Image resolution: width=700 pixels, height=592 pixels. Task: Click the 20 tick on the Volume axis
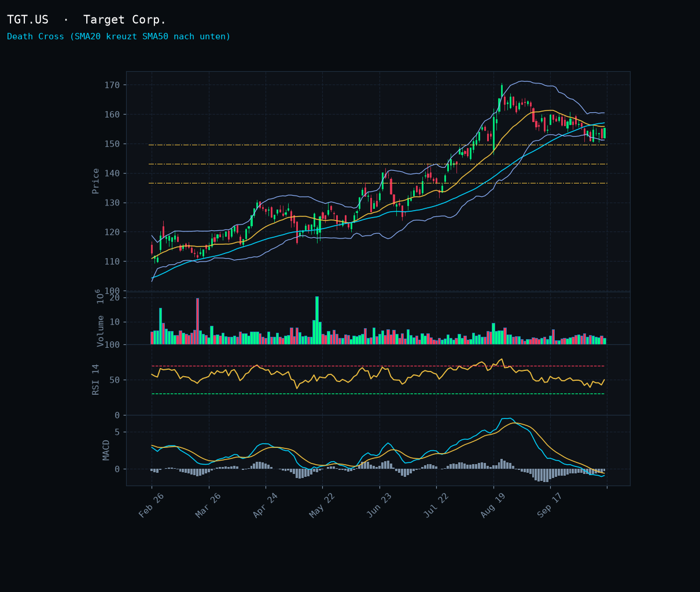point(115,297)
